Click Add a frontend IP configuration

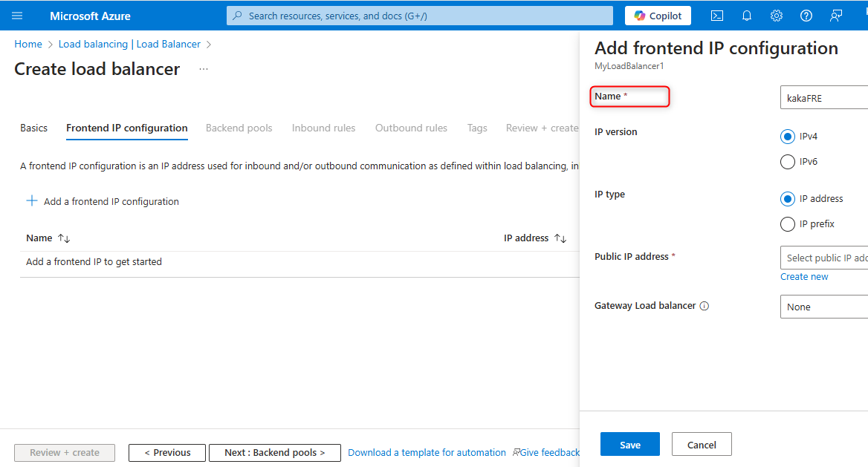coord(111,201)
